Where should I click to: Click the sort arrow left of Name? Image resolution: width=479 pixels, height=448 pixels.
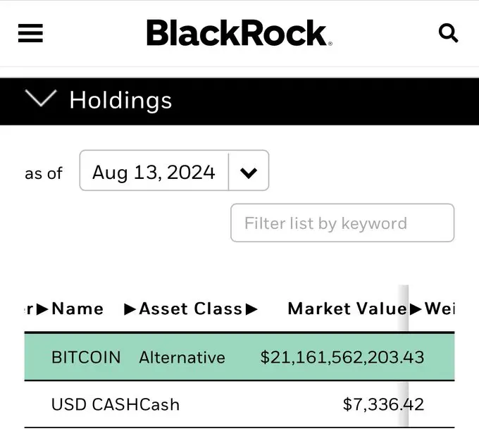click(x=43, y=309)
